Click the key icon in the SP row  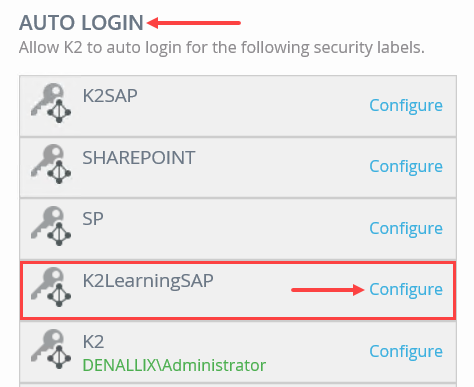(51, 226)
